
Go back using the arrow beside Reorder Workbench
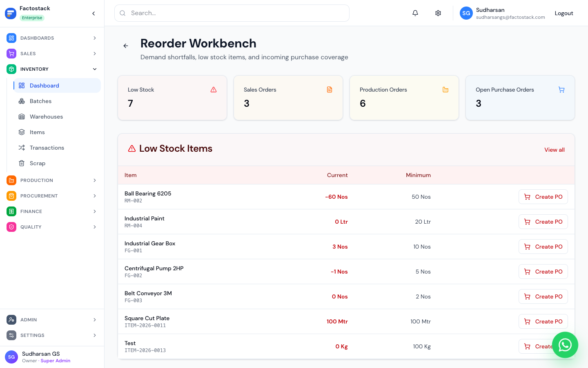[x=126, y=46]
